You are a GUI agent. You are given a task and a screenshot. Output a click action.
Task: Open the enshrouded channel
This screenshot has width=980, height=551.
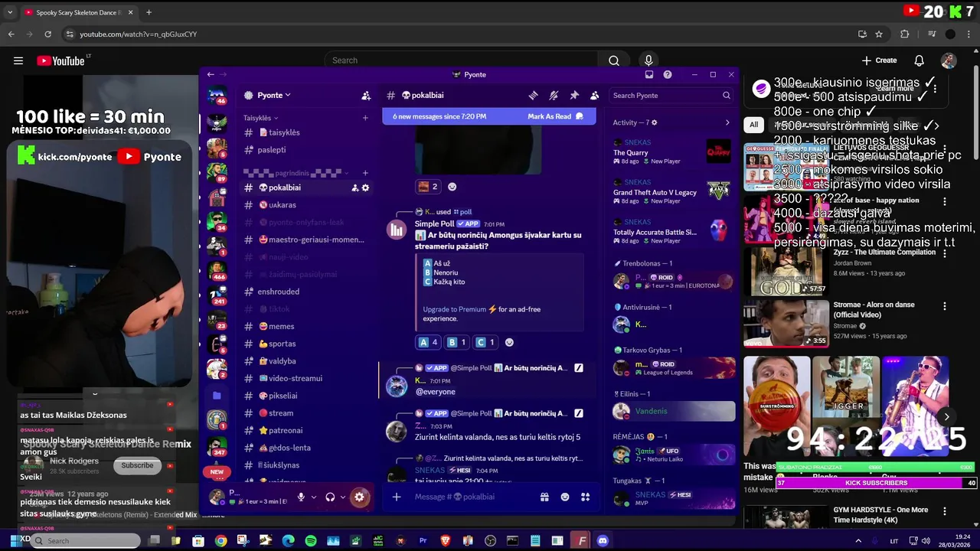pyautogui.click(x=306, y=292)
